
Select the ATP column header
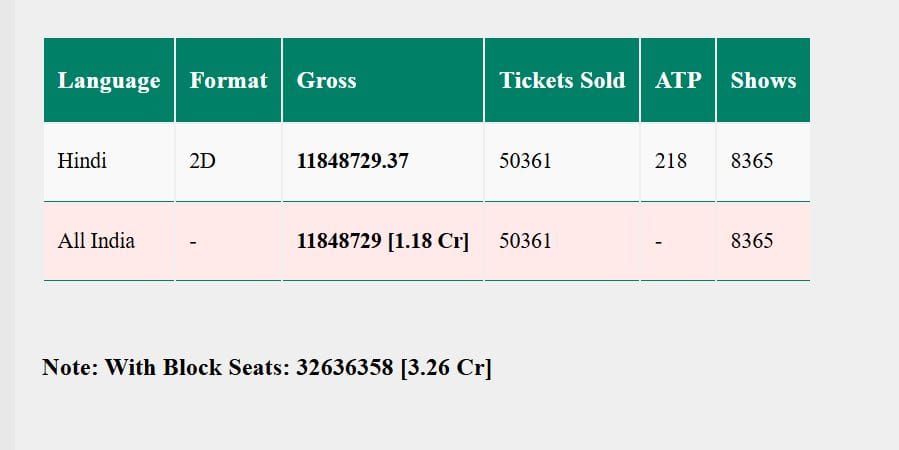point(678,81)
